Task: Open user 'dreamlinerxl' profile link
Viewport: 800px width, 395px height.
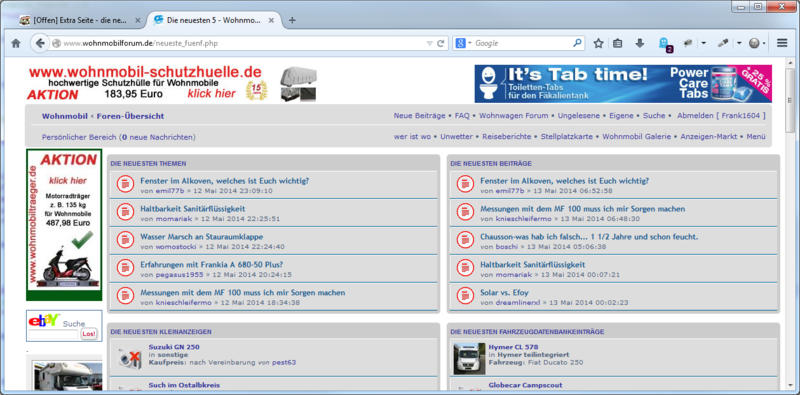Action: point(518,303)
